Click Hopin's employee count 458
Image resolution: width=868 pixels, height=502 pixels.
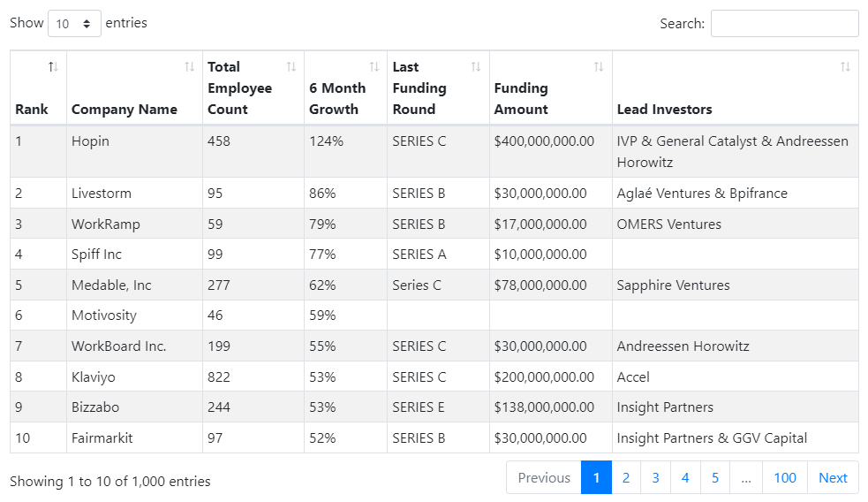coord(219,141)
